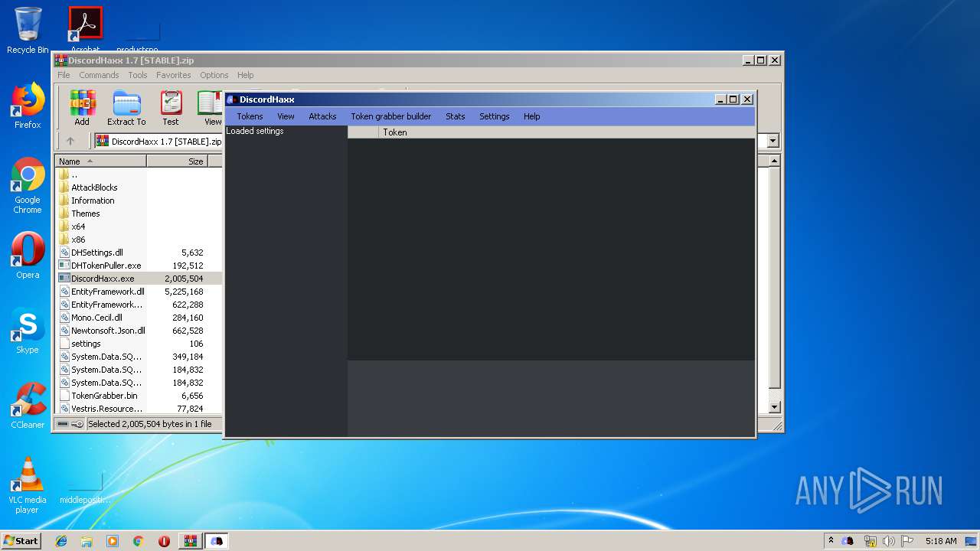The height and width of the screenshot is (551, 980).
Task: Open the Recycle Bin desktop icon
Action: (28, 31)
